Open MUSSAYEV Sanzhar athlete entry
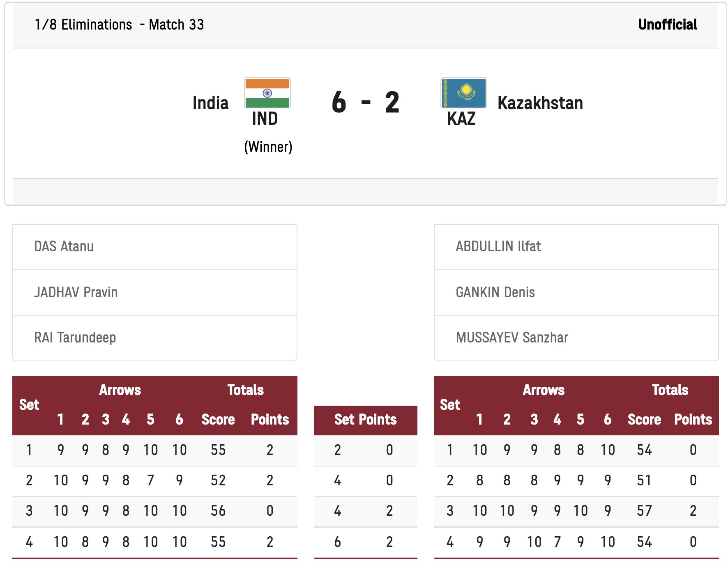 pos(512,338)
